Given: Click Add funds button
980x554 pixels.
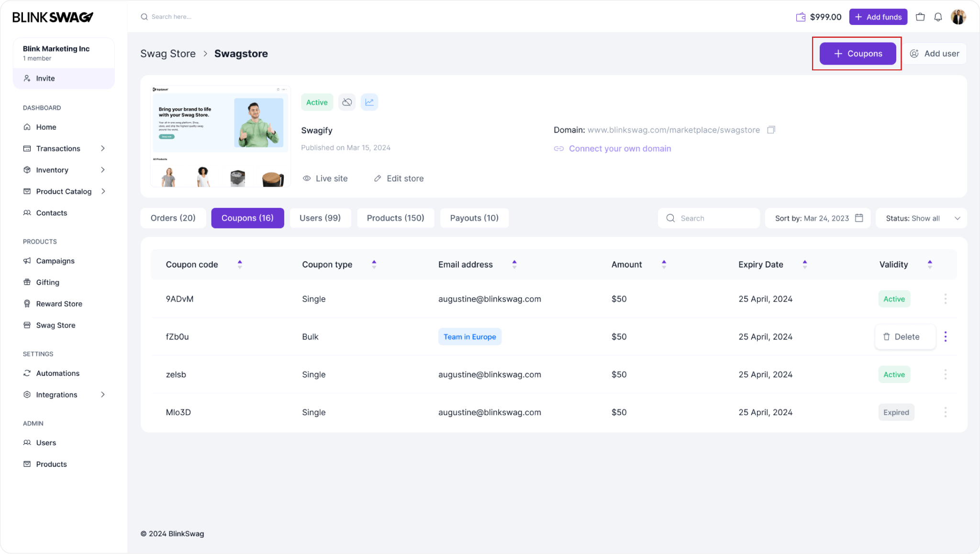Looking at the screenshot, I should point(878,17).
